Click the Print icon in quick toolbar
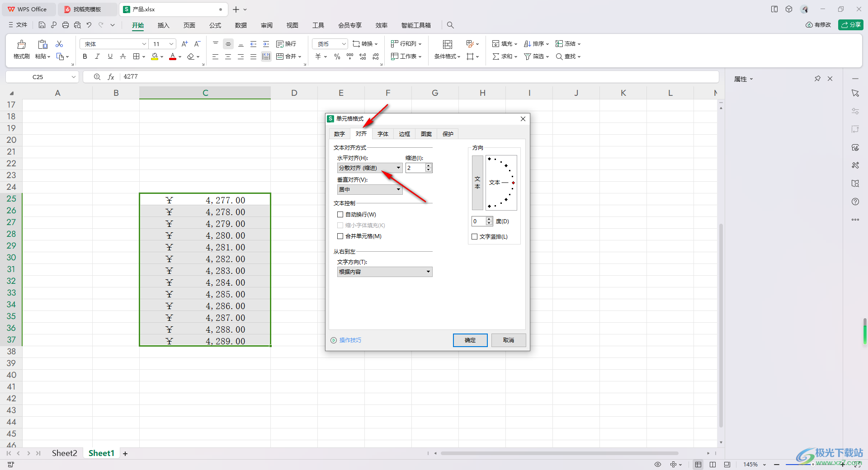The image size is (868, 470). (x=66, y=25)
